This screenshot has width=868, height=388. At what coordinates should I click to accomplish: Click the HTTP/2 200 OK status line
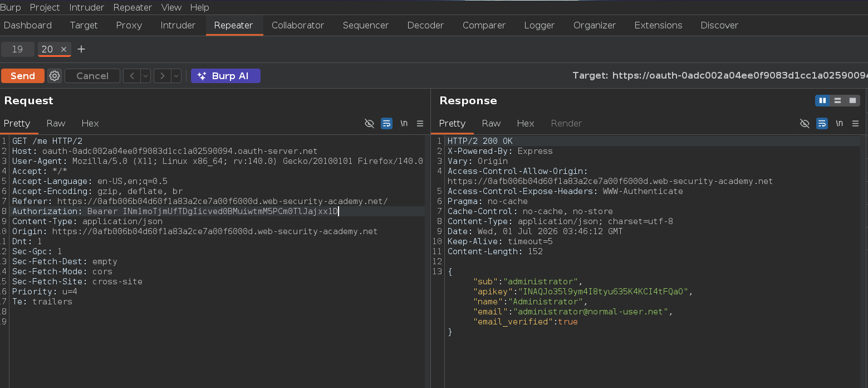click(x=480, y=141)
